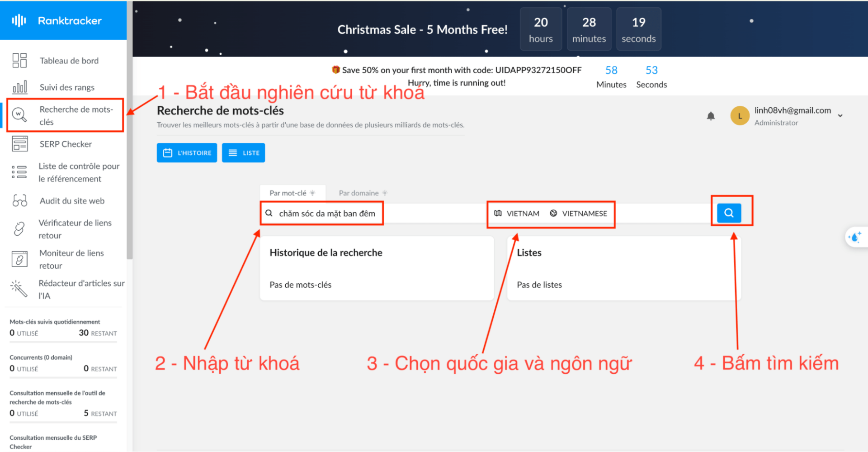Click the L'HISTOIRE button
The width and height of the screenshot is (868, 452).
click(x=187, y=153)
